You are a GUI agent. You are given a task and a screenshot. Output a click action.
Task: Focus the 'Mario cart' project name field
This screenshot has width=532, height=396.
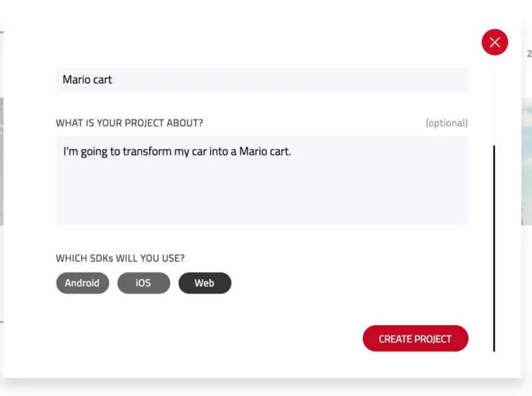tap(266, 80)
